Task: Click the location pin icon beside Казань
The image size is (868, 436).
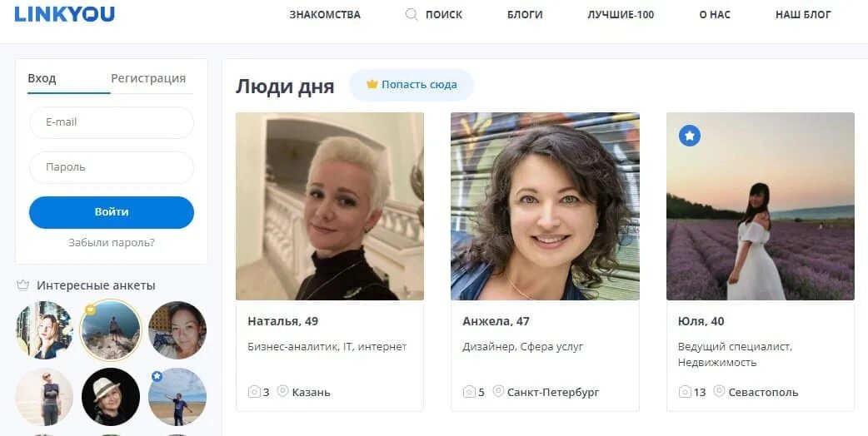Action: click(282, 391)
